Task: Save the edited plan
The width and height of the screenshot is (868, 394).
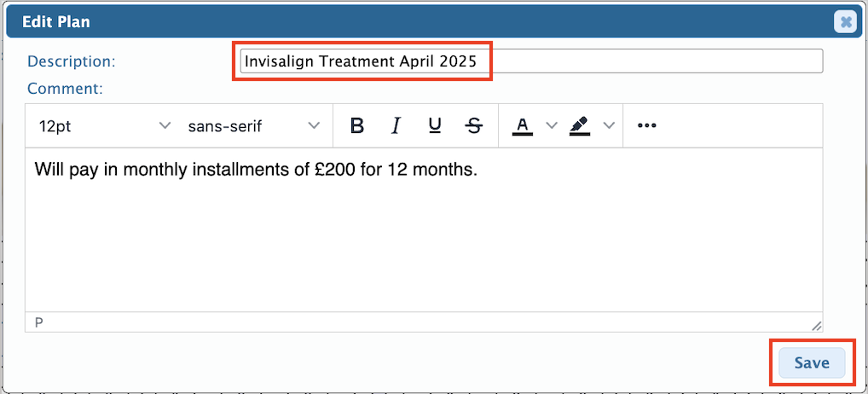Action: [812, 362]
